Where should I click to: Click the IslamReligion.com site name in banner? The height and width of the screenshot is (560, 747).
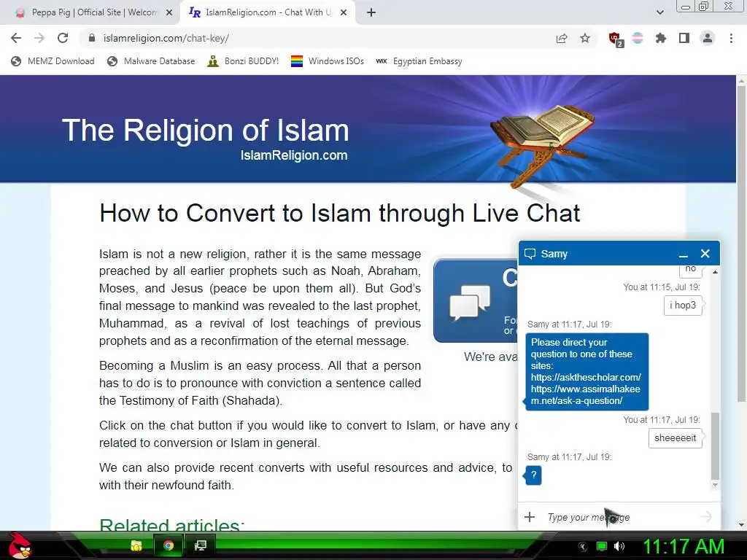tap(294, 155)
